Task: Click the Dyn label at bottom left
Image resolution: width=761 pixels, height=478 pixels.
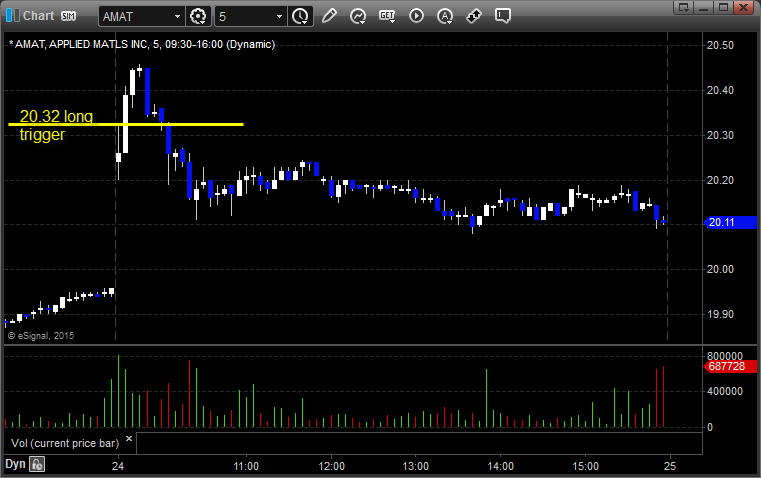Action: (x=15, y=464)
